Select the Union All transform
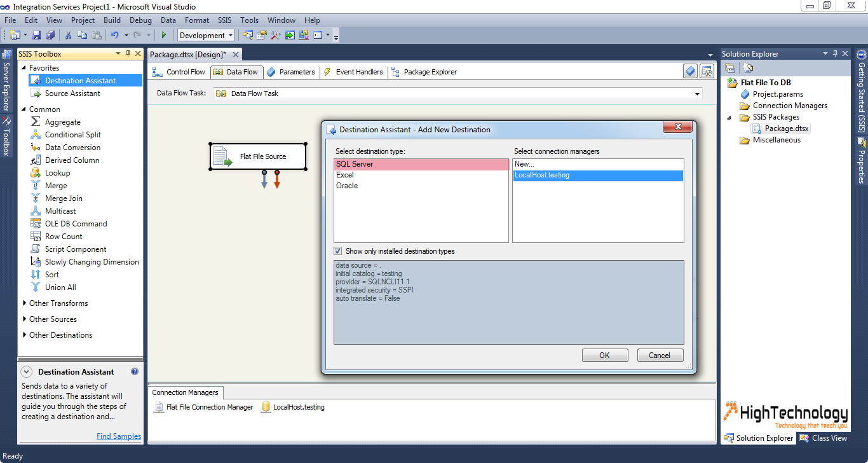The width and height of the screenshot is (868, 463). [x=60, y=287]
